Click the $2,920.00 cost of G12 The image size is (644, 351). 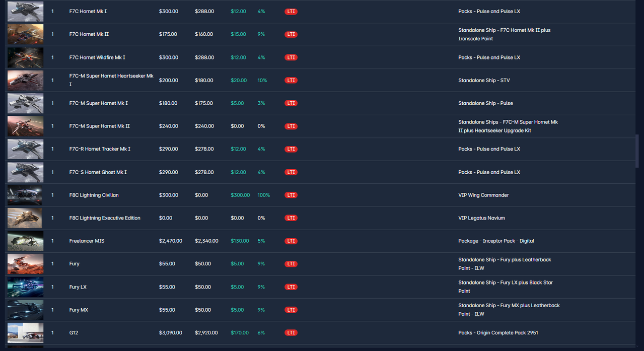click(207, 333)
